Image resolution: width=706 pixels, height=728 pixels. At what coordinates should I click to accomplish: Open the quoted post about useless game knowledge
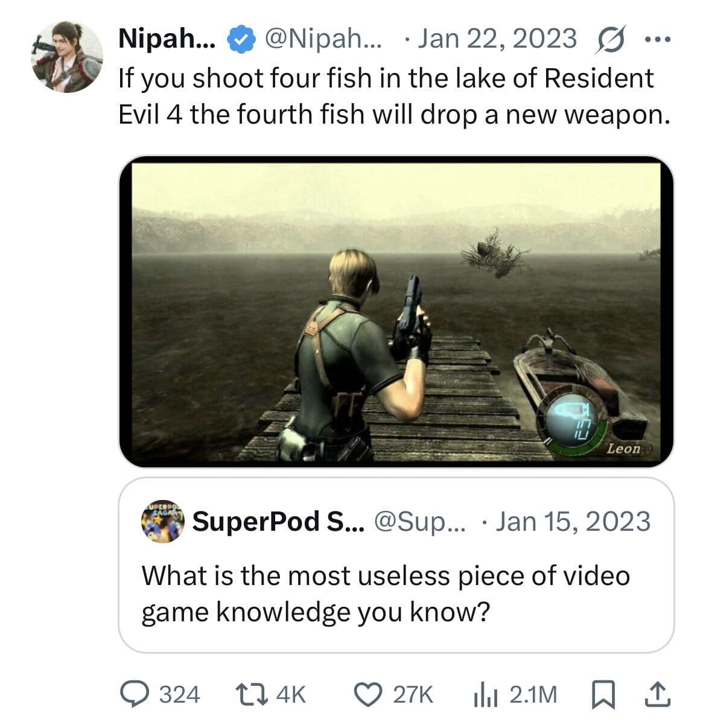coord(386,594)
